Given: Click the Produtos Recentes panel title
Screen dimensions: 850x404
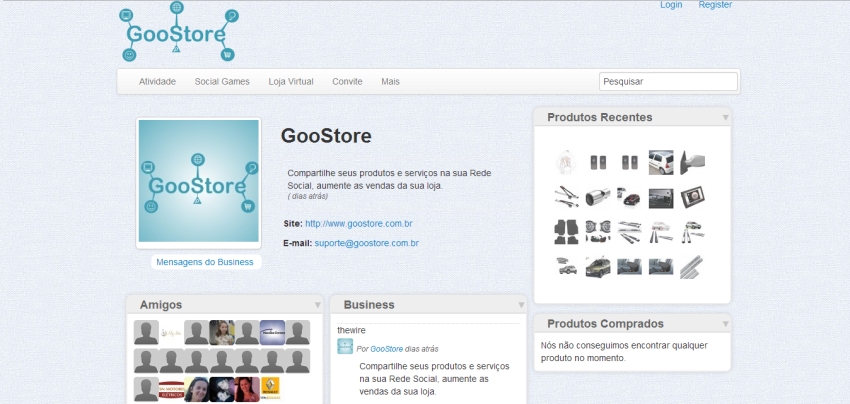Looking at the screenshot, I should point(600,117).
